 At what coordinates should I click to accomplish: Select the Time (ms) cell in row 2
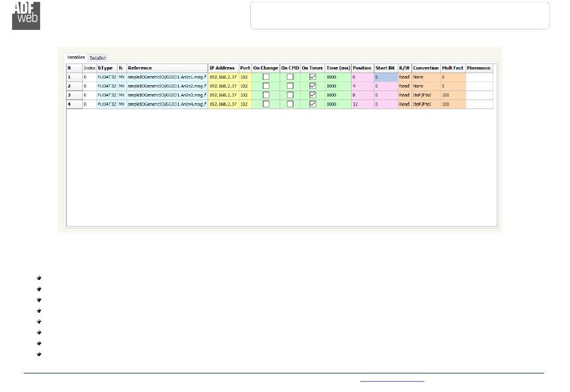point(338,86)
